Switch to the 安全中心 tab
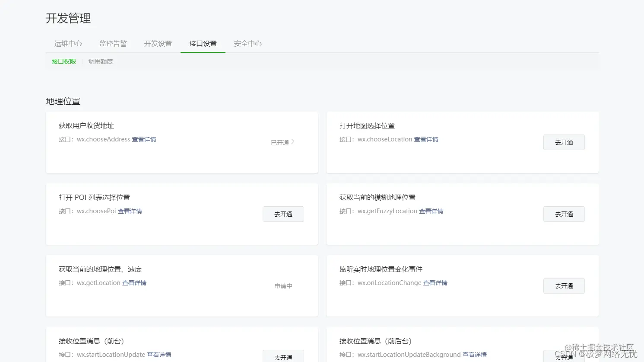 (x=247, y=43)
